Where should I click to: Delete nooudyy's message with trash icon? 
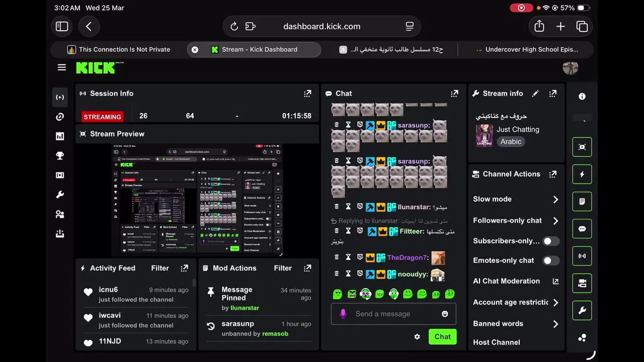pyautogui.click(x=337, y=274)
